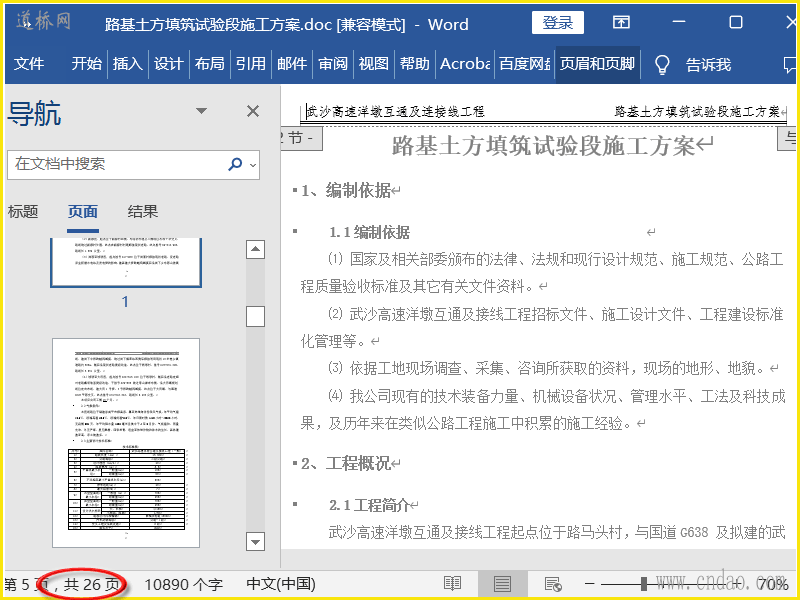The height and width of the screenshot is (600, 800).
Task: Collapse the '2.1 工程简介' subheading
Action: coord(294,505)
